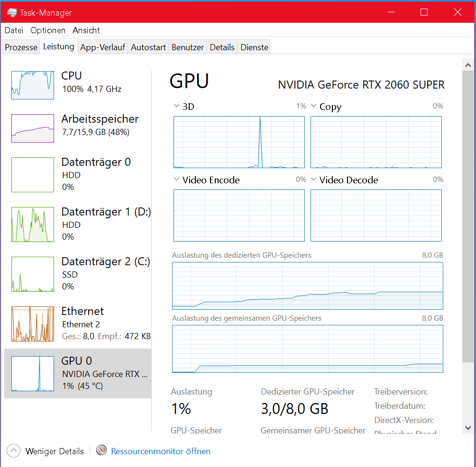Open the Copy engine dropdown

coord(313,106)
